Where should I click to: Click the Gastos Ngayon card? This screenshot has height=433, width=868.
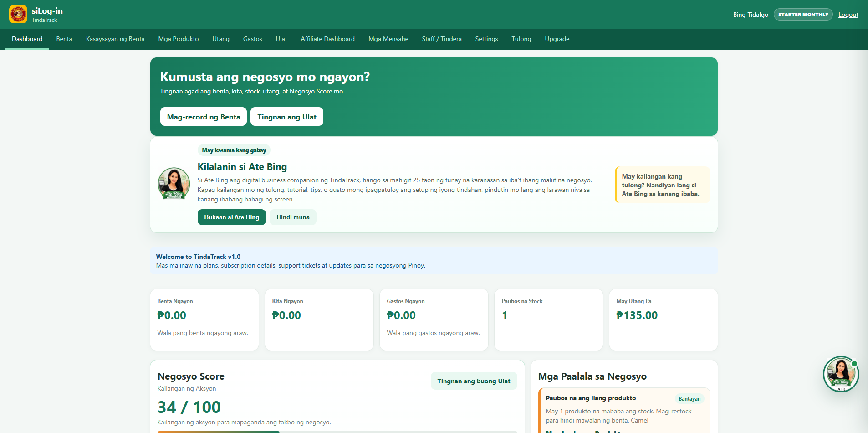pos(434,320)
